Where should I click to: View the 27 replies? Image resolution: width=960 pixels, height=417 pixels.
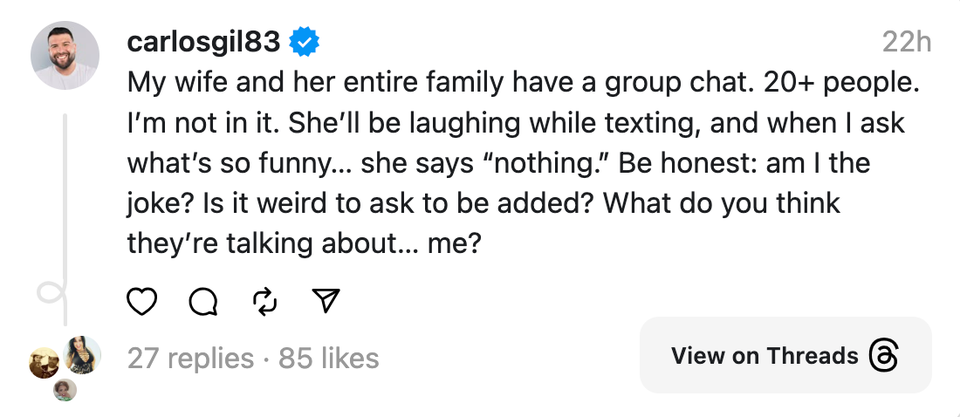click(x=190, y=357)
